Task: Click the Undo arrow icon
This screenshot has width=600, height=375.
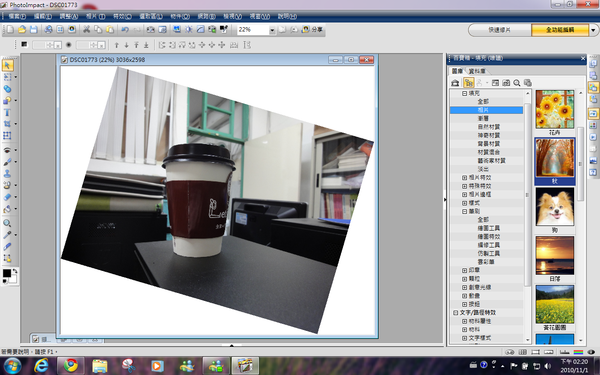Action: click(125, 29)
